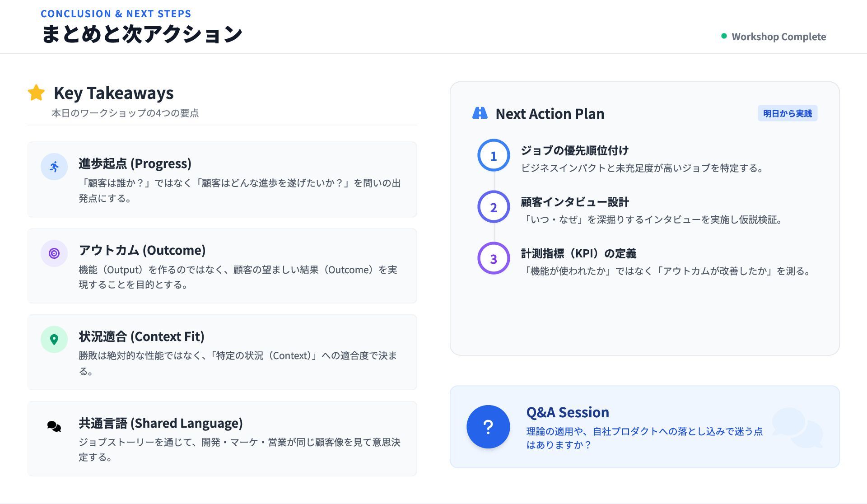Click the 進歩起点 (Progress) card title
The image size is (867, 504).
click(x=135, y=163)
